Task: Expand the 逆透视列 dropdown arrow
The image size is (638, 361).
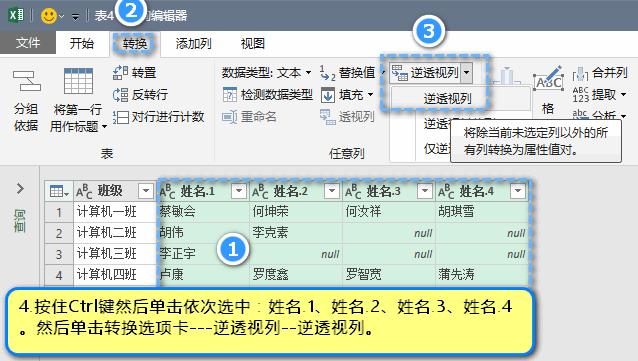Action: pos(467,73)
